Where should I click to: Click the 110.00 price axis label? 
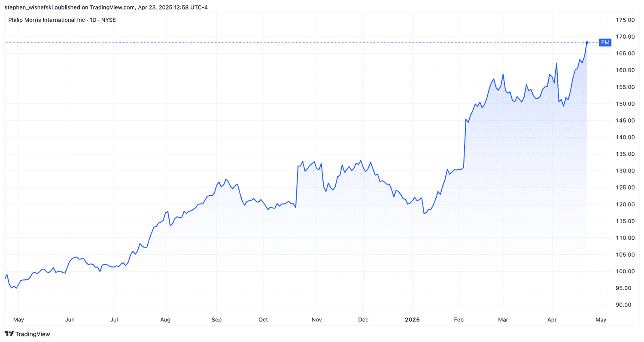click(624, 238)
